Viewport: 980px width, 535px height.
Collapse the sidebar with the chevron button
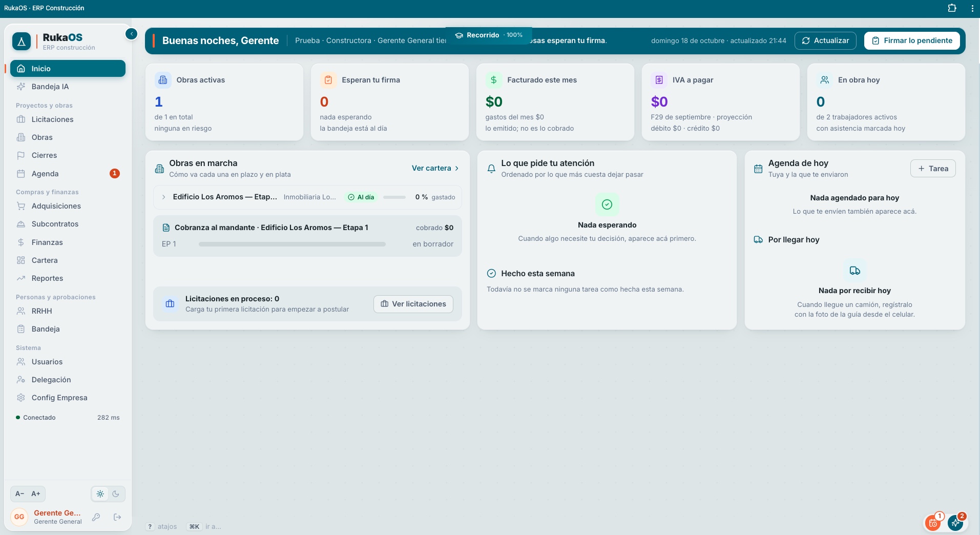[x=132, y=34]
